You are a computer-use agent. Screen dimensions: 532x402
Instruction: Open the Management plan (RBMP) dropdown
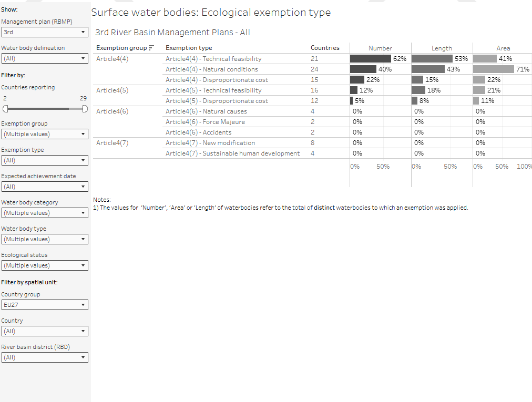coord(44,33)
